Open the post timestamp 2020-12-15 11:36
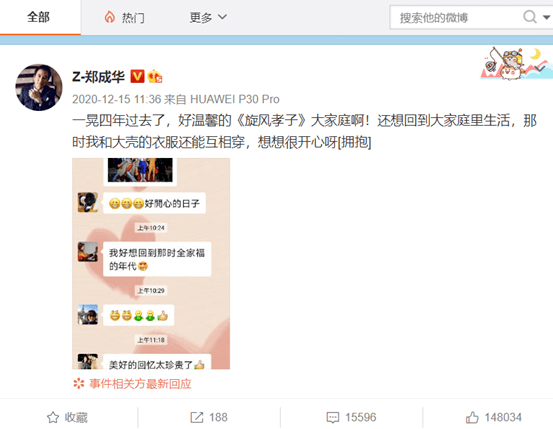Screen dimensions: 553x429 [x=116, y=99]
